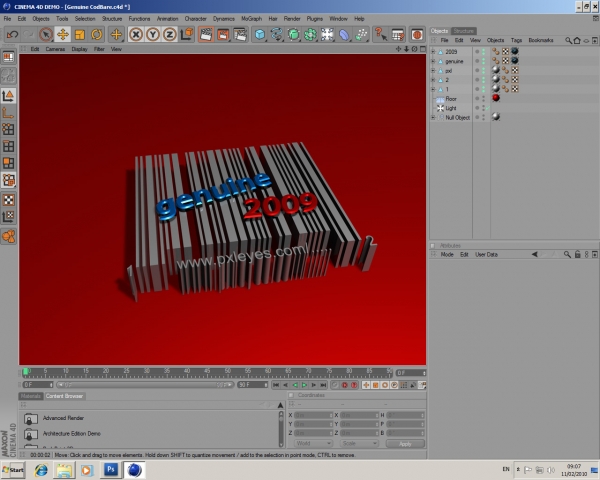The image size is (600, 480).
Task: Click the Apply button in Coordinates
Action: coord(405,444)
